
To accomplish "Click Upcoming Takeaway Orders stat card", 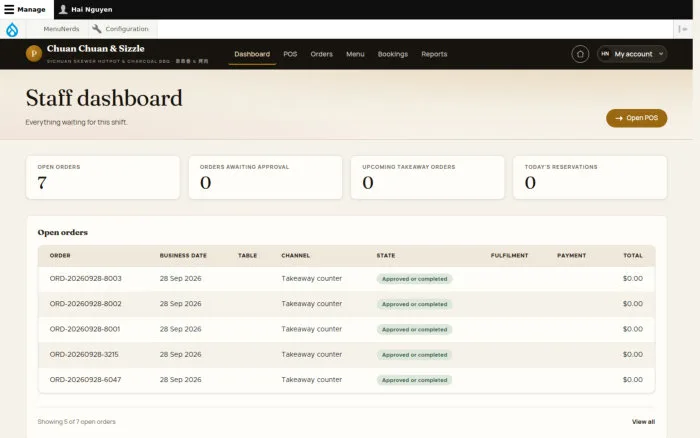I will point(428,178).
